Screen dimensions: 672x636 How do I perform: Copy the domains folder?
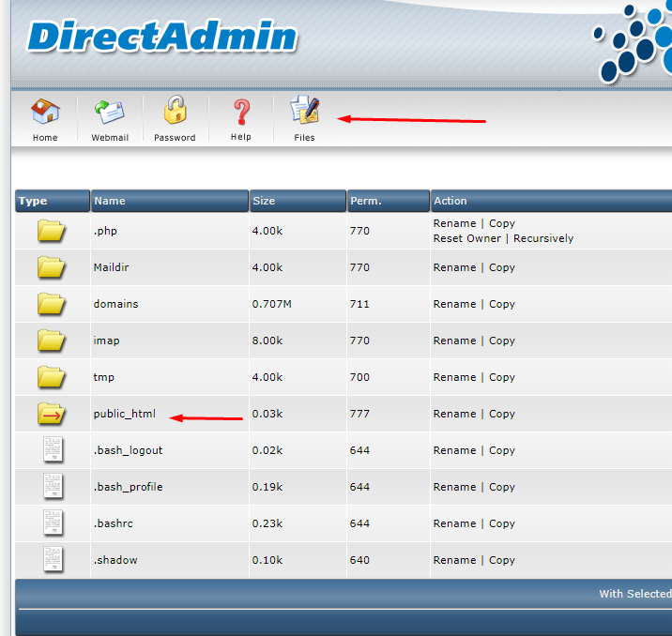502,305
